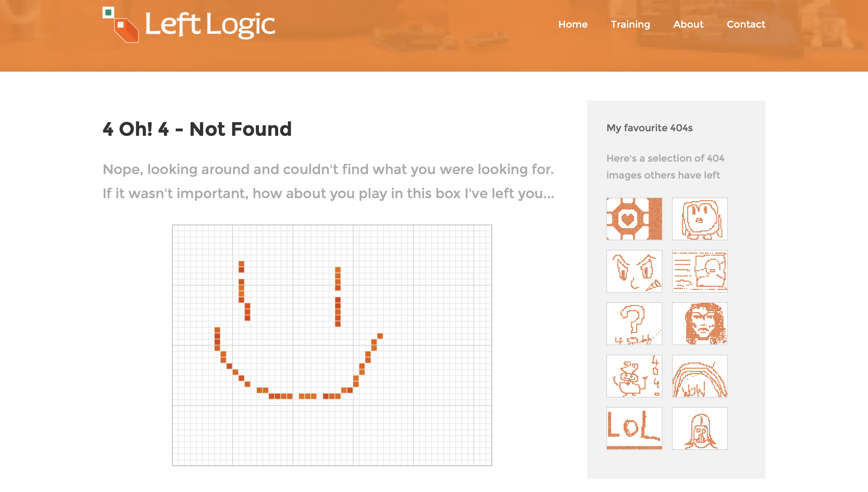The image size is (868, 492).
Task: Select the Darth Vader 404 drawing
Action: coord(700,428)
